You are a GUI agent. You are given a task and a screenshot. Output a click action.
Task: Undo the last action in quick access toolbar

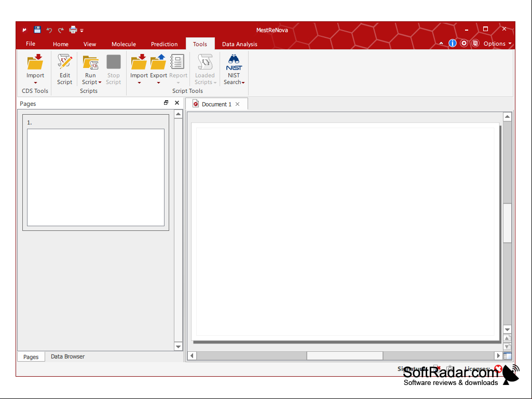pos(49,30)
